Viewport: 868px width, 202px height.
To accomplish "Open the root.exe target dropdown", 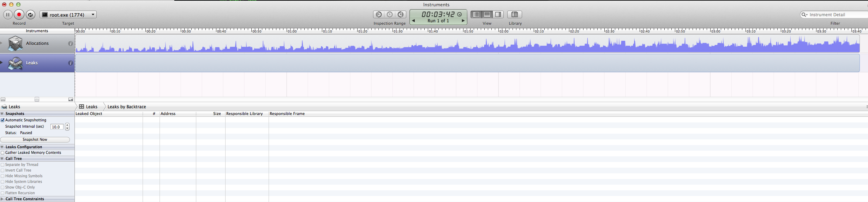I will [x=68, y=15].
